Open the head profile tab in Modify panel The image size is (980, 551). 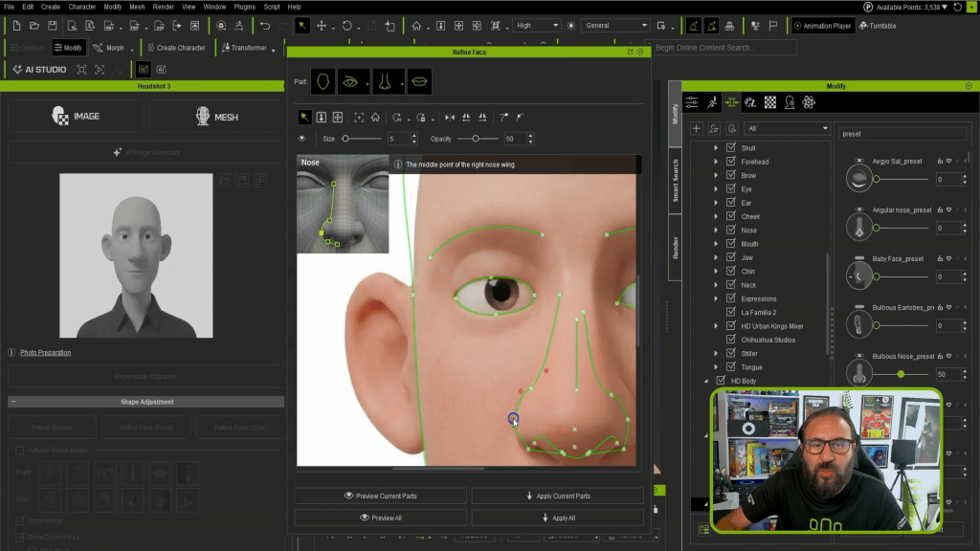pos(790,102)
